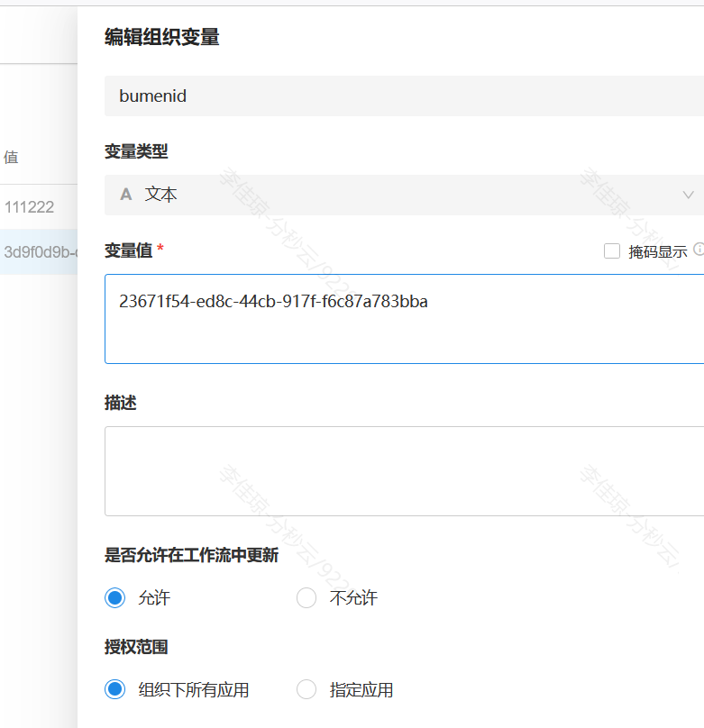Screen dimensions: 704x728
Task: Click the 掩码显示 label text
Action: (x=657, y=251)
